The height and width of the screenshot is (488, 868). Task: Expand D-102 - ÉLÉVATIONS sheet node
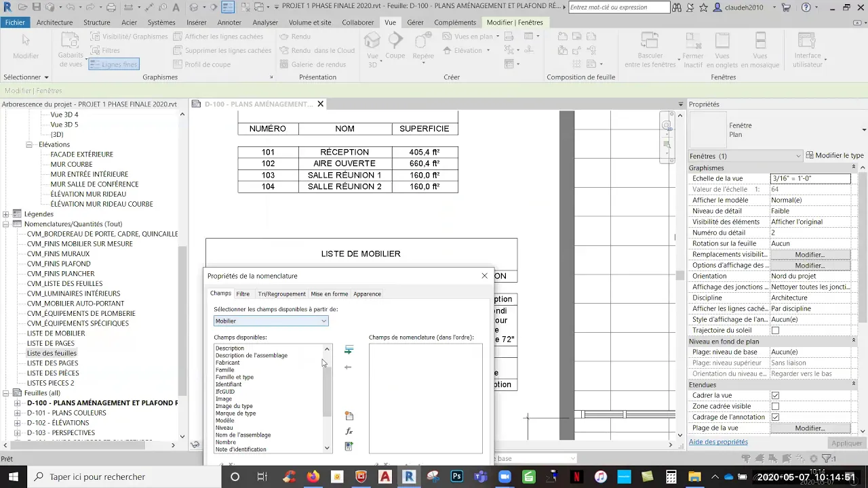pos(18,423)
